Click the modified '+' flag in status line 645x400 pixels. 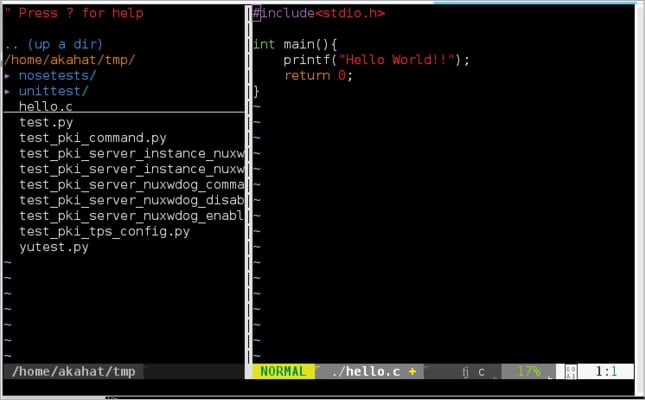tap(412, 372)
